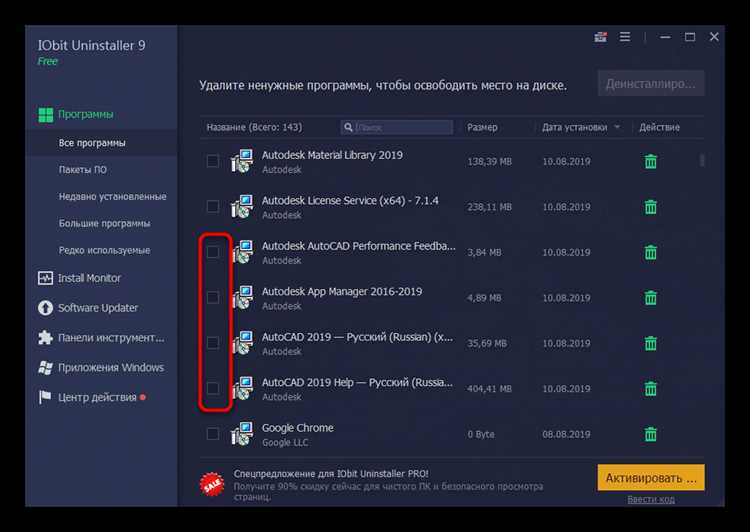
Task: Click the Действие column header
Action: click(x=659, y=127)
